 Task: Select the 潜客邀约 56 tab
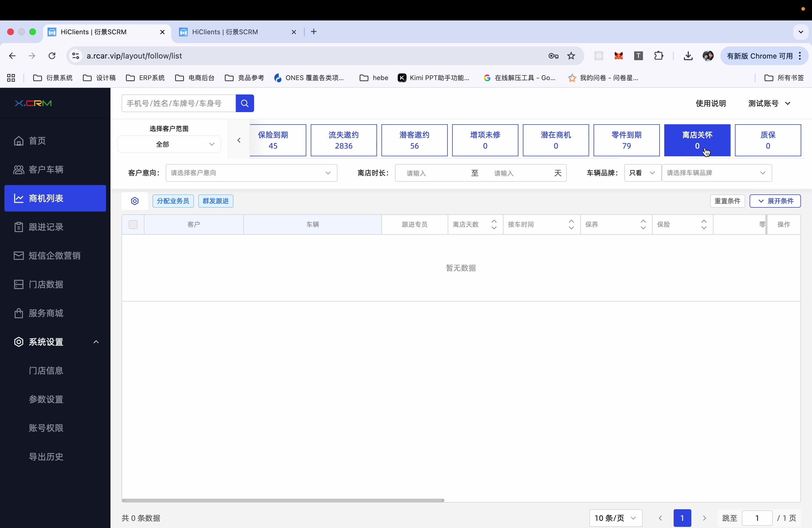[x=415, y=140]
